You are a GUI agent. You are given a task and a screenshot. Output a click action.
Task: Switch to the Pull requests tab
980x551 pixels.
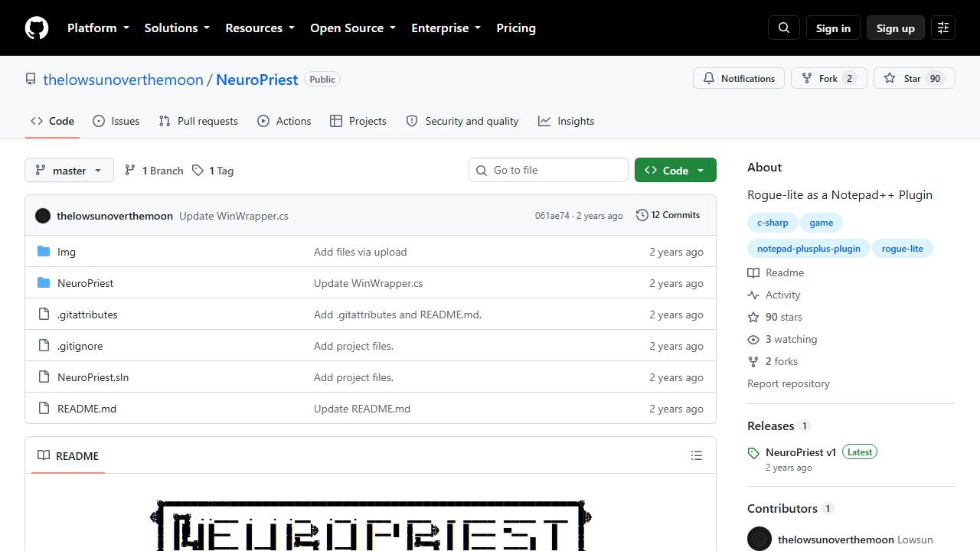click(x=198, y=121)
